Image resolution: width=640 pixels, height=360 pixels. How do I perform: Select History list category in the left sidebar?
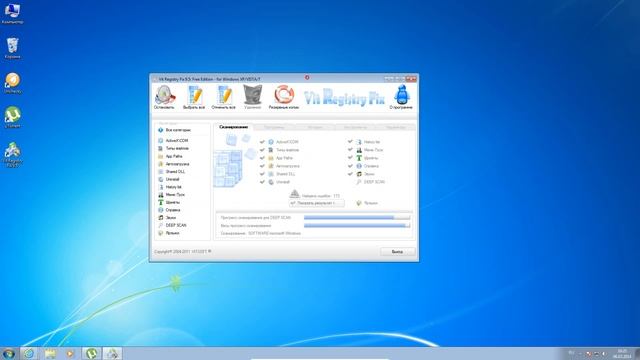pos(170,187)
